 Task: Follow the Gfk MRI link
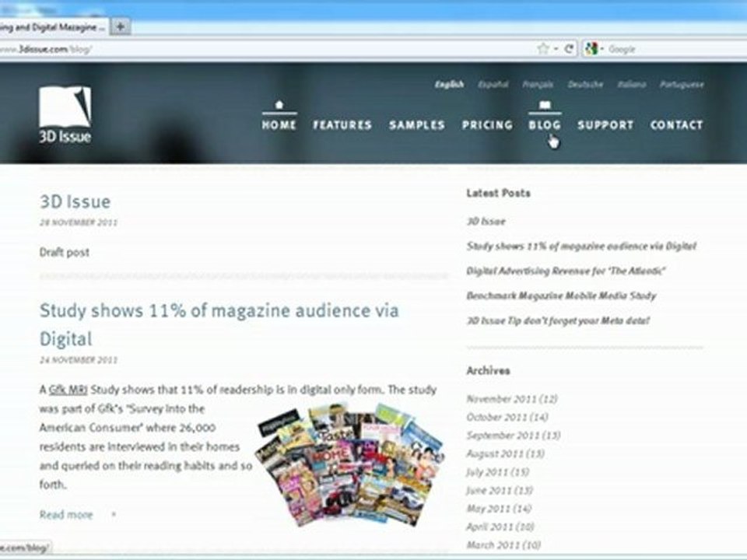(68, 390)
